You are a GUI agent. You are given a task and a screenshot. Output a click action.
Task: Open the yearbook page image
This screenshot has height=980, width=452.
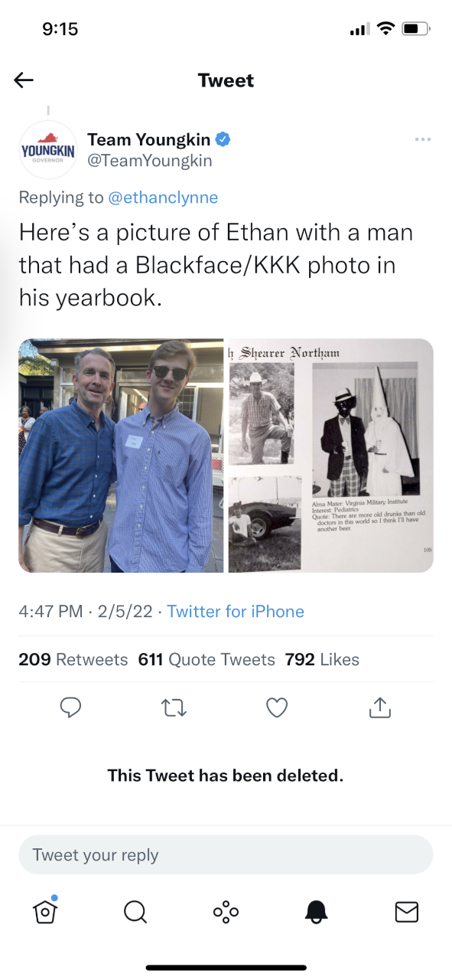(x=331, y=456)
